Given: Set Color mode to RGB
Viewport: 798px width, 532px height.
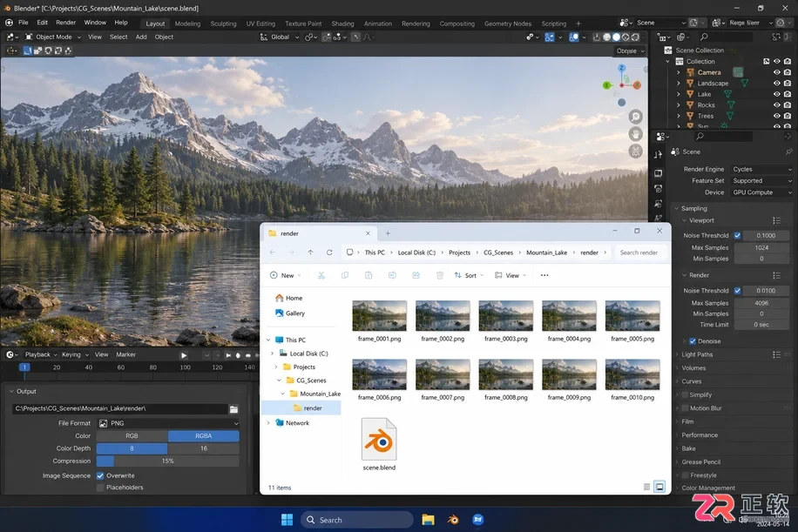Looking at the screenshot, I should point(132,436).
